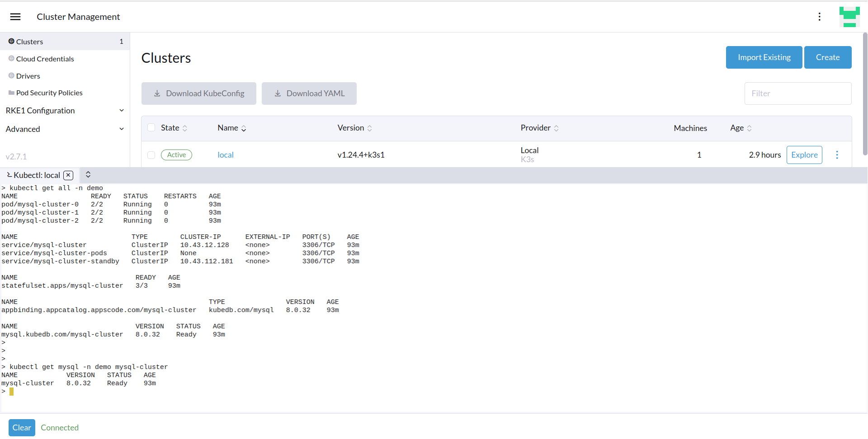Screen dimensions: 868x439
Task: Sort clusters by the State column
Action: click(174, 128)
